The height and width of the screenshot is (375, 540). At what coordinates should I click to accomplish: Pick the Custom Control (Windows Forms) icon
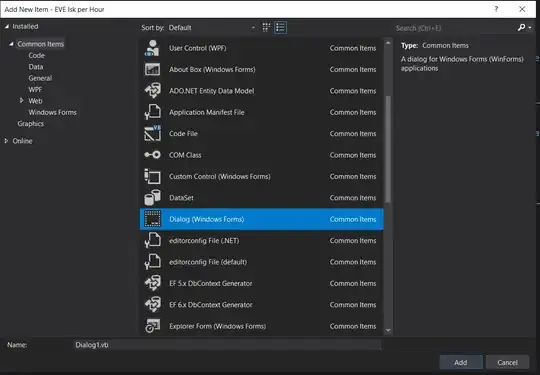coord(152,176)
